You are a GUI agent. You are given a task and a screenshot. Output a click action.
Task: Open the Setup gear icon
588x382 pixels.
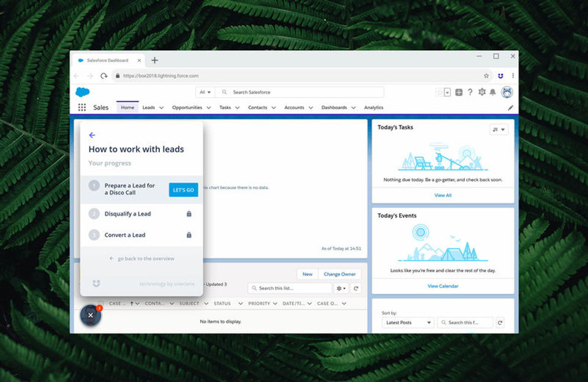482,92
